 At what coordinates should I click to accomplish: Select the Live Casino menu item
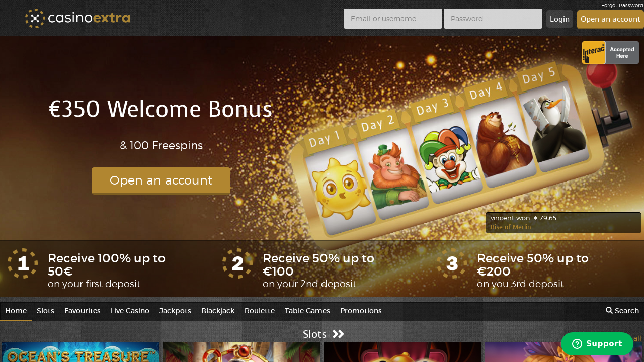(x=130, y=311)
